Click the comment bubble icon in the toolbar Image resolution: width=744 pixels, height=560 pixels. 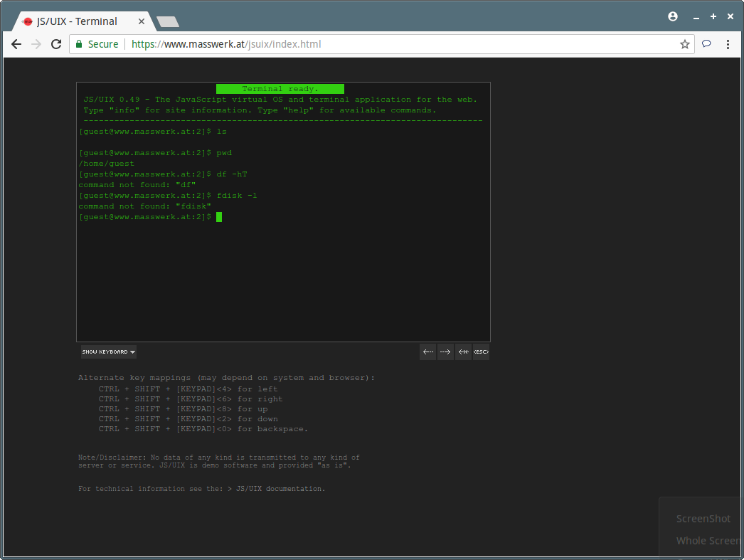(706, 44)
